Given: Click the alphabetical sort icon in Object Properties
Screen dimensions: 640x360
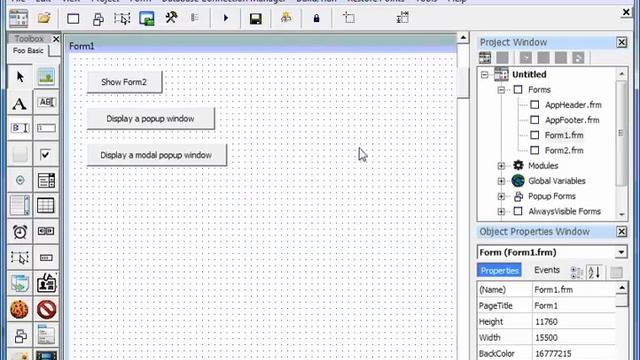Looking at the screenshot, I should click(x=594, y=272).
